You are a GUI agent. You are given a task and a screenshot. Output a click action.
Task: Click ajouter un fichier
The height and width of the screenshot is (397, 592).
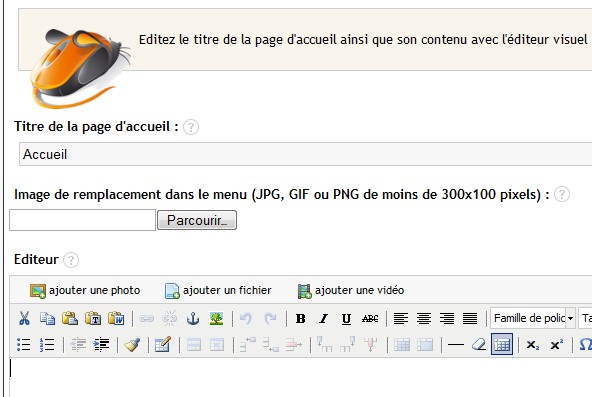[218, 291]
